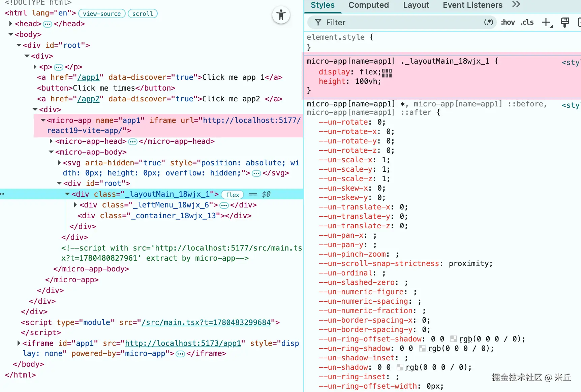Click the element.style rule header
This screenshot has width=581, height=392.
click(x=340, y=37)
